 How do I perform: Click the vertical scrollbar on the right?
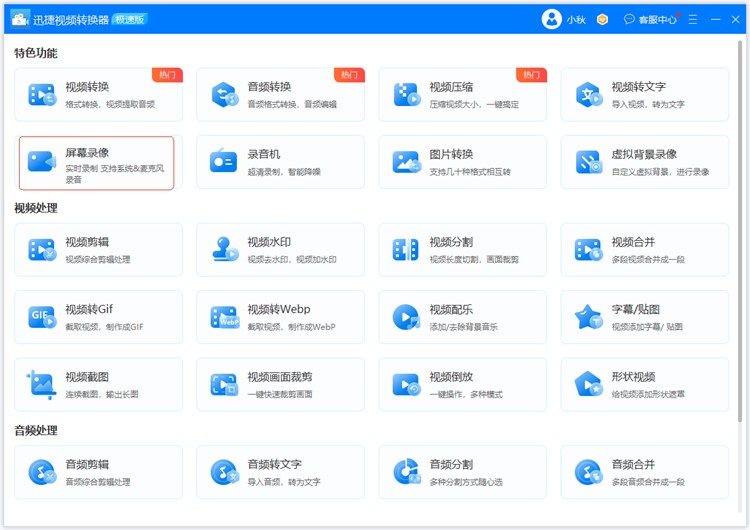(740, 232)
